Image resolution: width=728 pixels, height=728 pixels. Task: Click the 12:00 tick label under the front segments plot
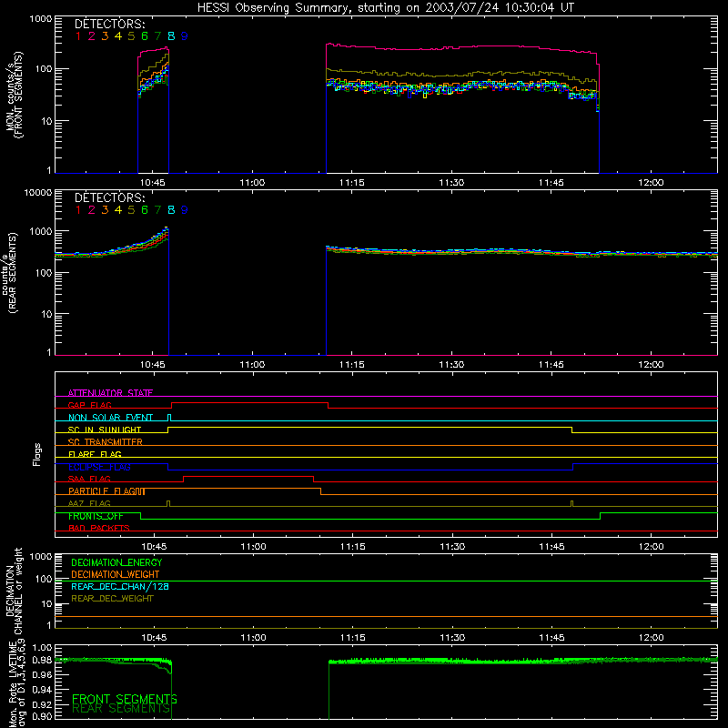click(x=651, y=183)
